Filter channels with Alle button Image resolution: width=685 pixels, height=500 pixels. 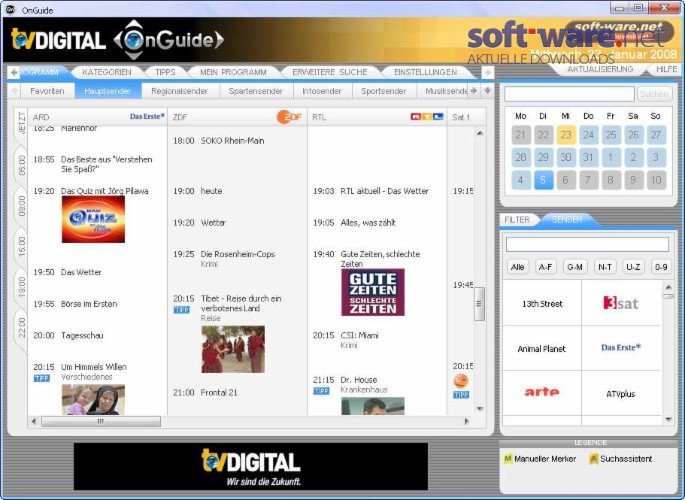pos(518,267)
